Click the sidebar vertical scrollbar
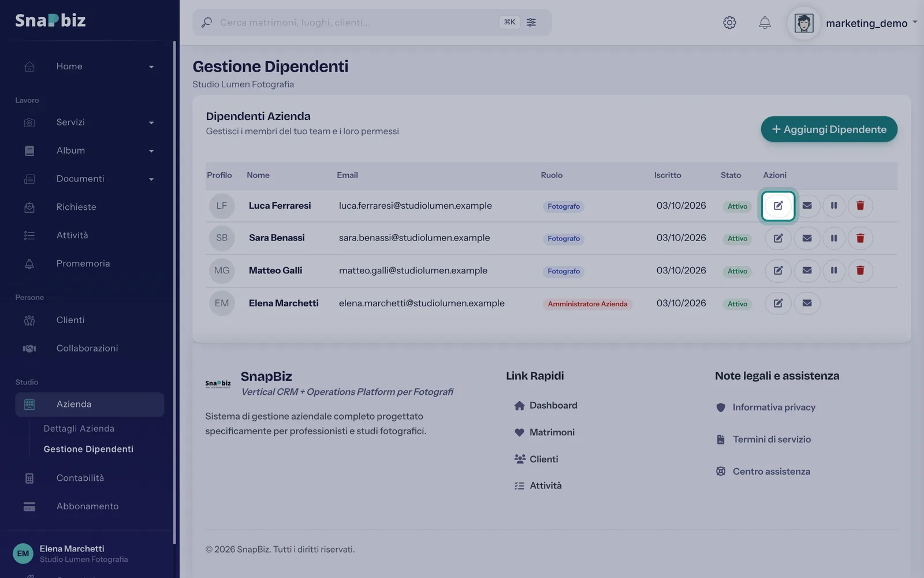Image resolution: width=924 pixels, height=578 pixels. (x=174, y=292)
